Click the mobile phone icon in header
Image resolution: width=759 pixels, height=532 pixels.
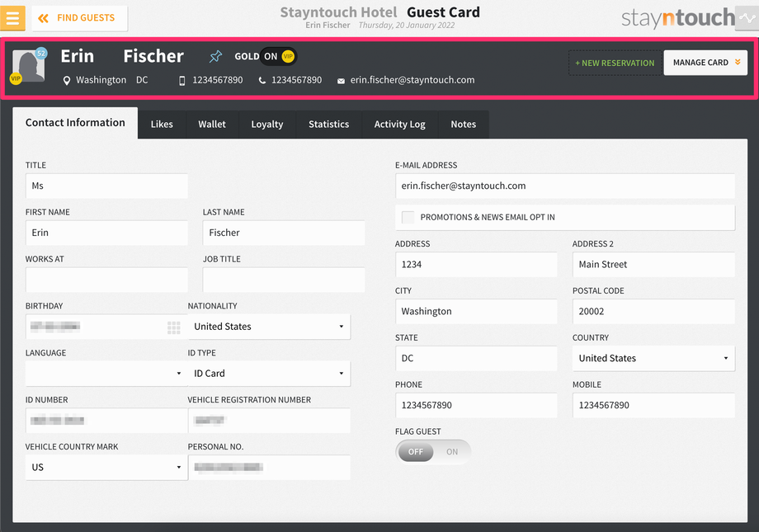[x=182, y=81]
